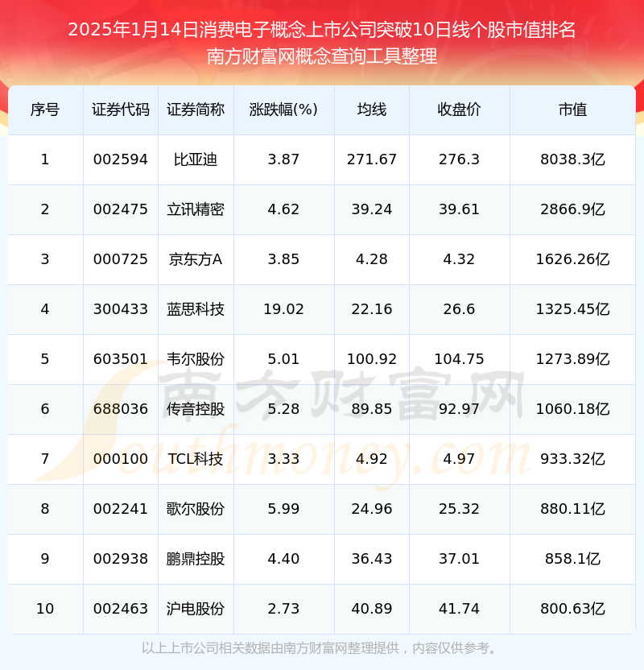This screenshot has height=670, width=644.
Task: Click market value 800.63亿
Action: click(x=572, y=610)
